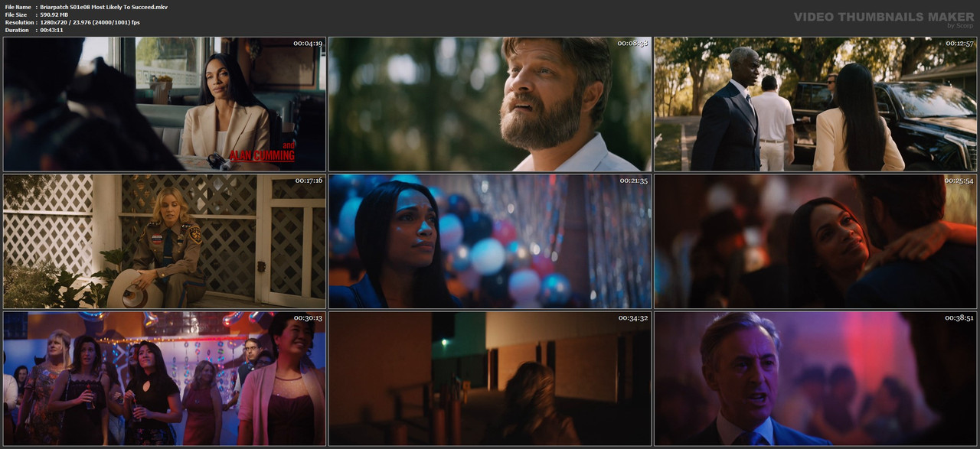Select the thumbnail timestamped 00:17:16
The height and width of the screenshot is (449, 980).
pyautogui.click(x=165, y=242)
